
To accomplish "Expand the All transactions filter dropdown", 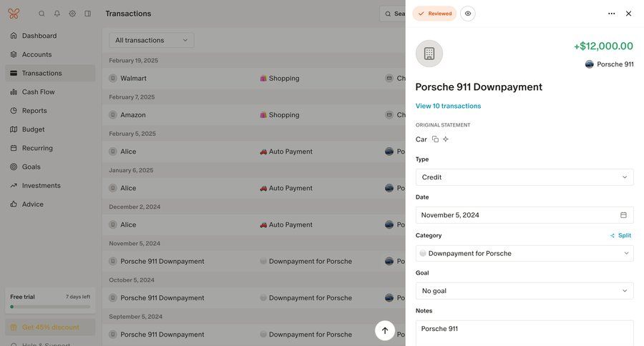I will [152, 40].
